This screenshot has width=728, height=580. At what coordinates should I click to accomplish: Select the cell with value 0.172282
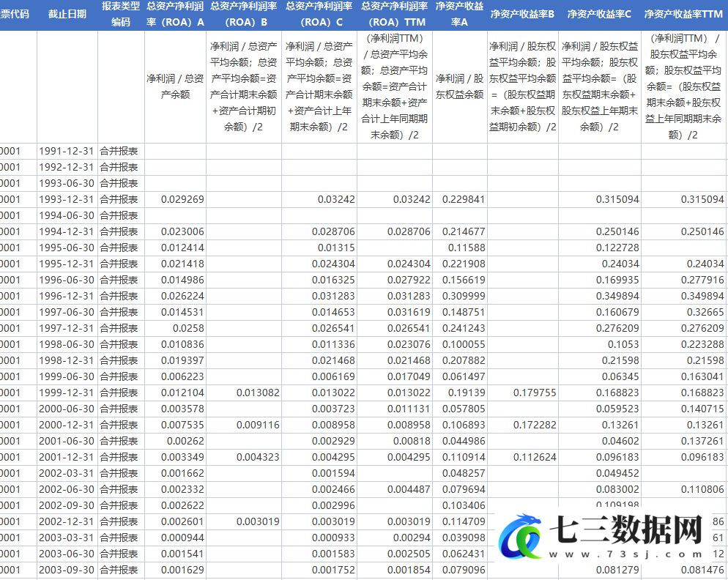523,425
